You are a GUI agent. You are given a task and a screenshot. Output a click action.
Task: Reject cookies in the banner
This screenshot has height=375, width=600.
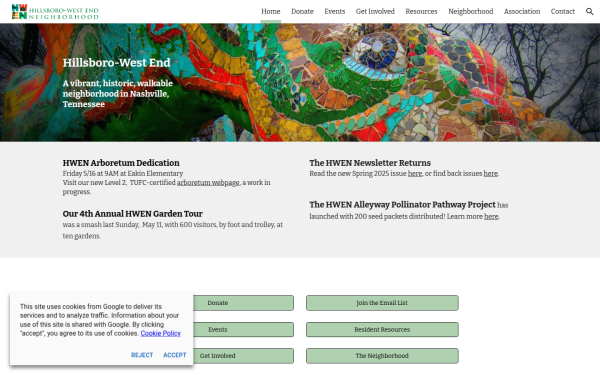(142, 355)
